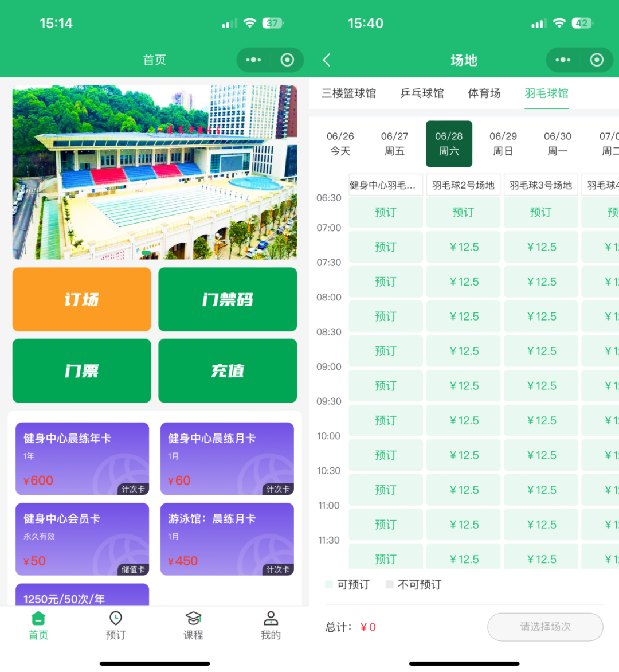Open the three-dot menu on the 场地 page

(563, 60)
